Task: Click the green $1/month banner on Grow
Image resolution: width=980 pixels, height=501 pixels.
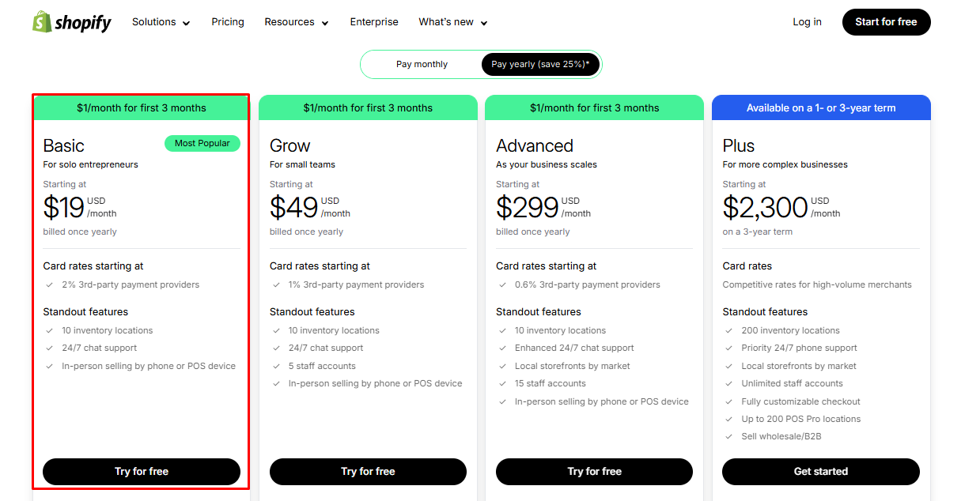Action: [x=367, y=107]
